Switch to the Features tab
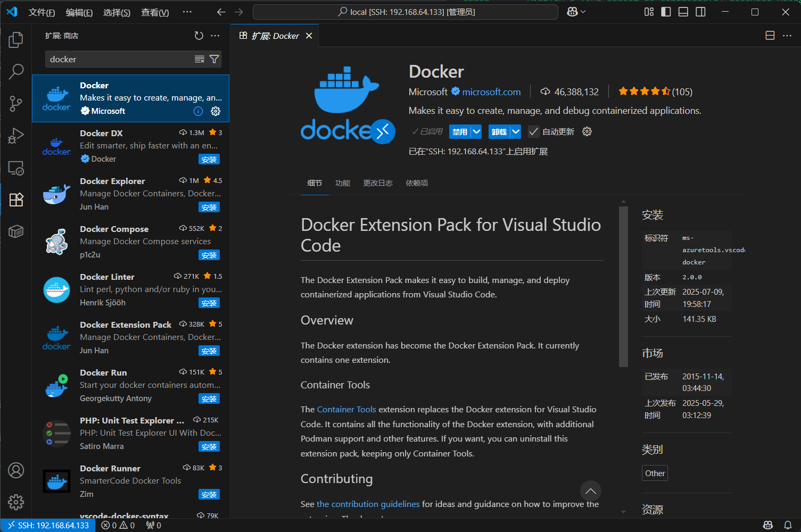The image size is (801, 532). (x=343, y=183)
